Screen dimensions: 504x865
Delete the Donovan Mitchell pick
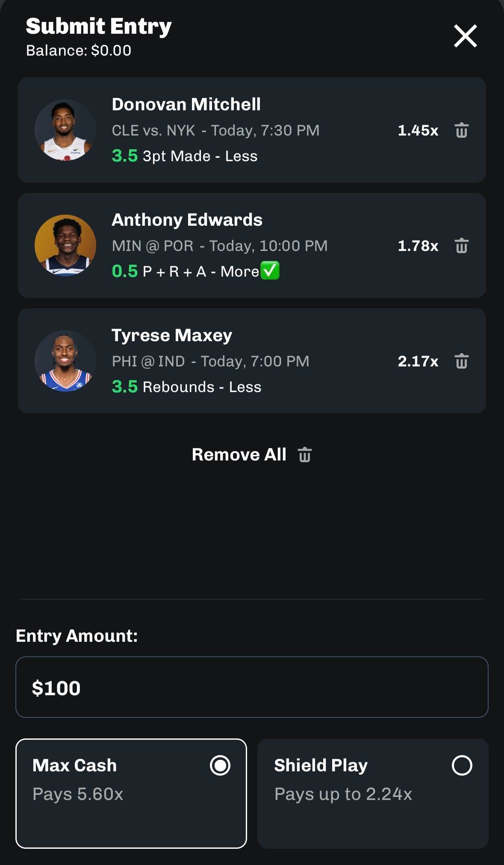tap(461, 130)
